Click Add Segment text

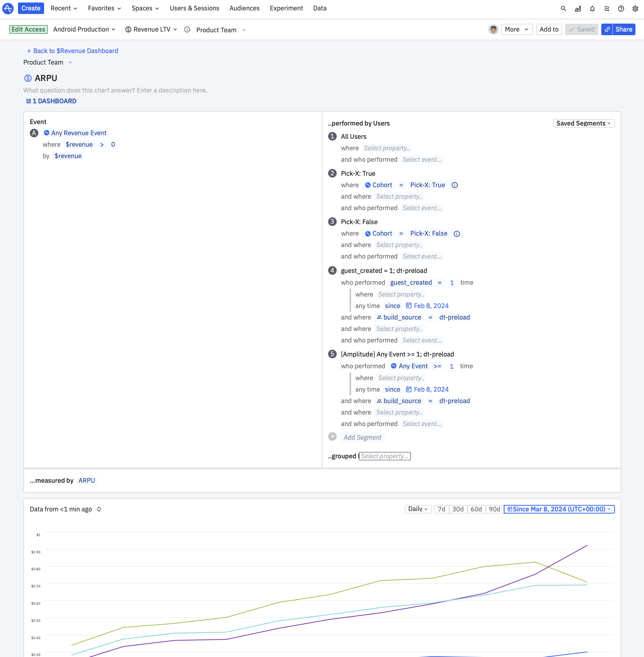pyautogui.click(x=363, y=438)
